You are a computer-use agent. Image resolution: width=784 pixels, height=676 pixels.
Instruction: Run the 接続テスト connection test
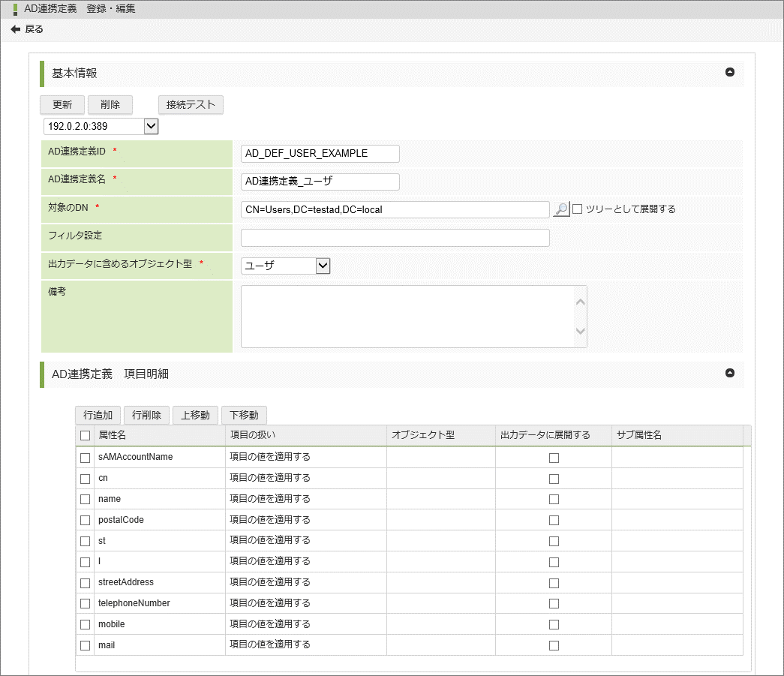point(191,104)
